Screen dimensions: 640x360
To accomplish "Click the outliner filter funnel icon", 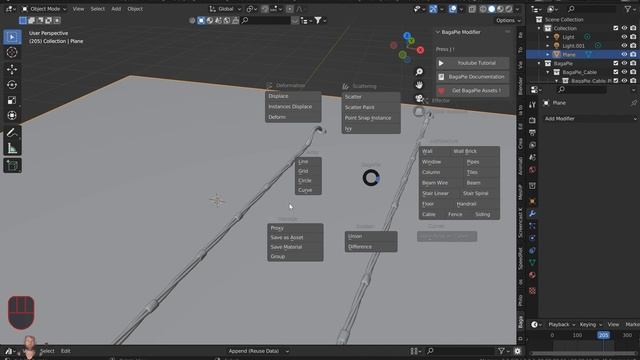I will (x=628, y=9).
